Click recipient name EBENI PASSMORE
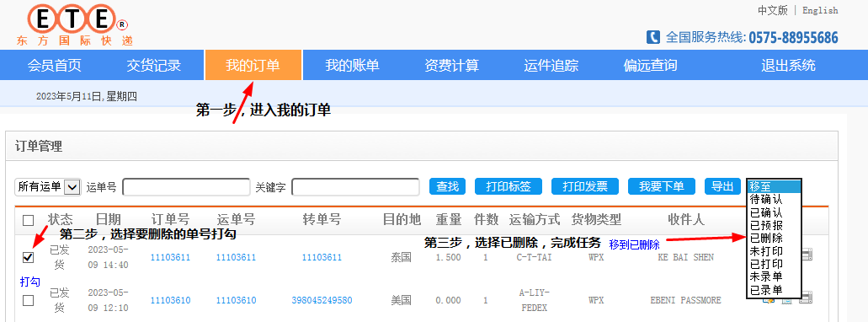This screenshot has height=322, width=868. (686, 300)
